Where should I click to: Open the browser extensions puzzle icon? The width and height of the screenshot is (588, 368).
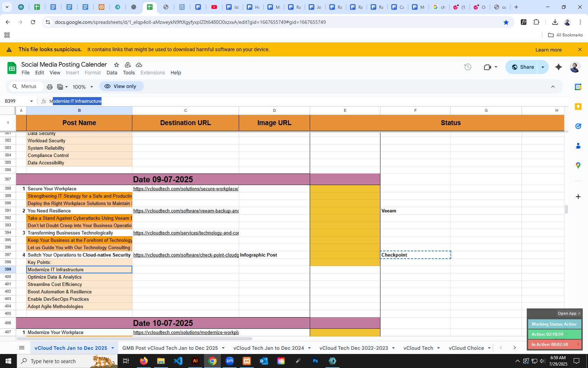coord(537,22)
